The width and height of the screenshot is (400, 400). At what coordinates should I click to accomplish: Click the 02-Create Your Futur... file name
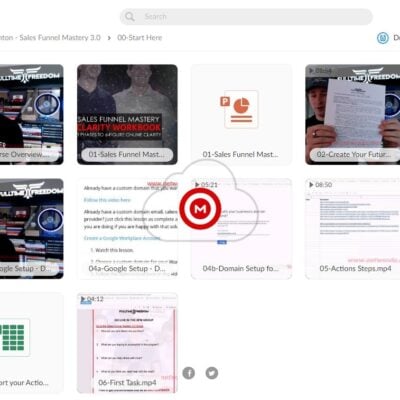pos(354,155)
